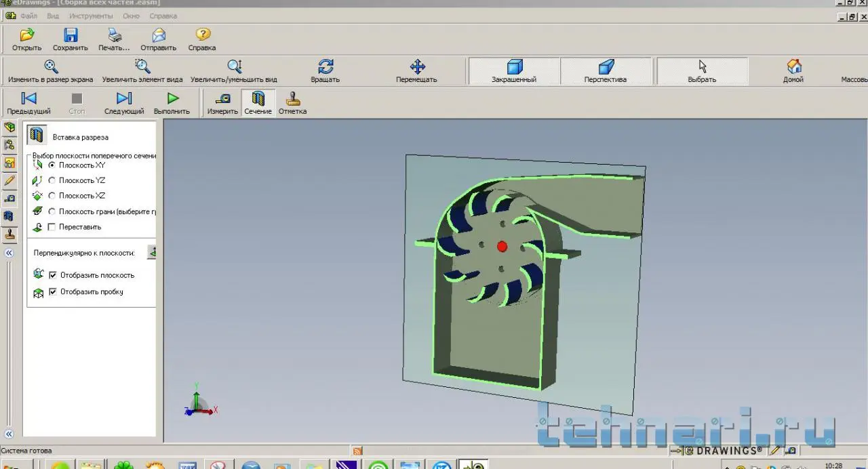Click the red center point on wheel
Image resolution: width=868 pixels, height=469 pixels.
[x=502, y=246]
